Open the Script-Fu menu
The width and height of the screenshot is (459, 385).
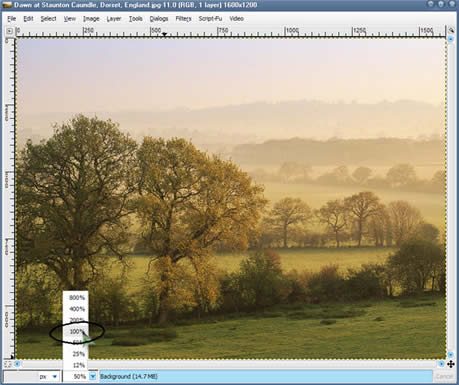210,19
